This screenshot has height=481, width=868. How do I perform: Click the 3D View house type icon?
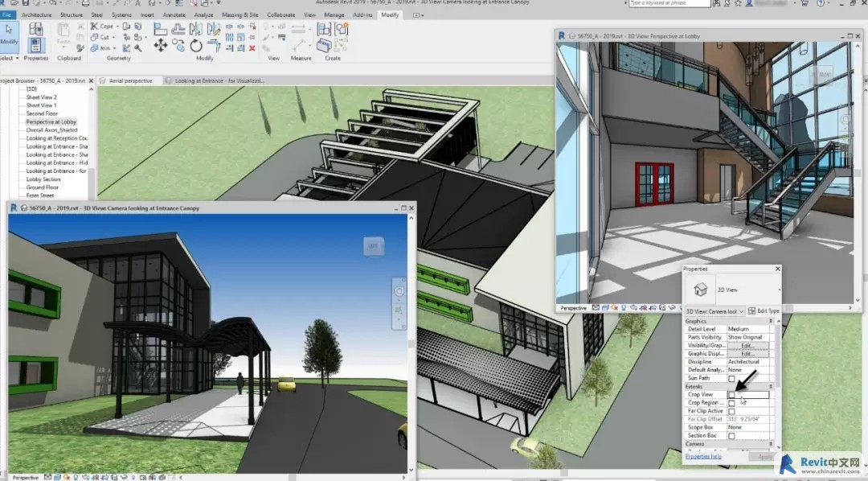(700, 290)
